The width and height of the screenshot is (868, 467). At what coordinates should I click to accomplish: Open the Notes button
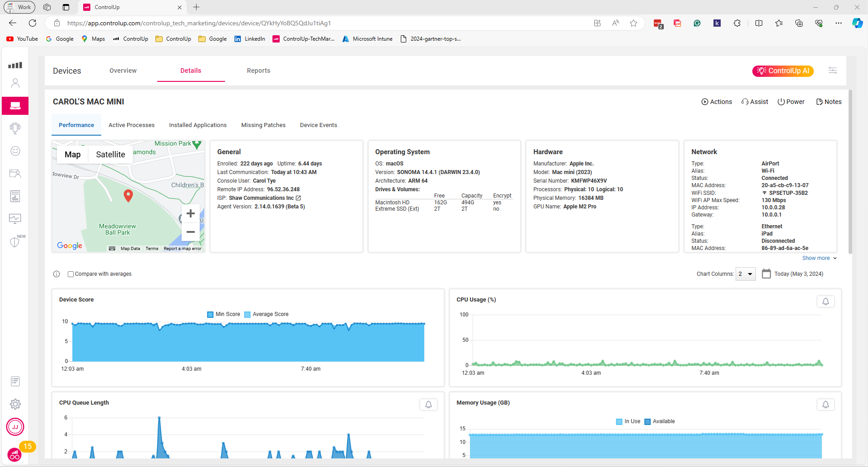829,102
